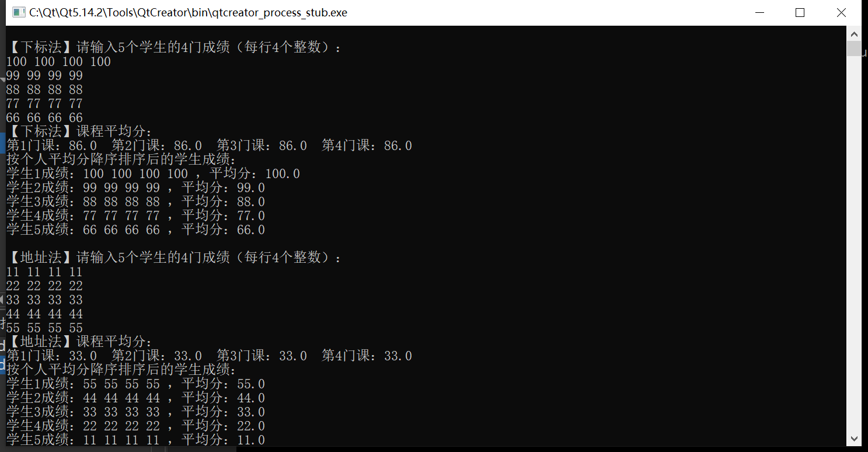Click the 学生1成绩 line with average 100.0

(153, 173)
